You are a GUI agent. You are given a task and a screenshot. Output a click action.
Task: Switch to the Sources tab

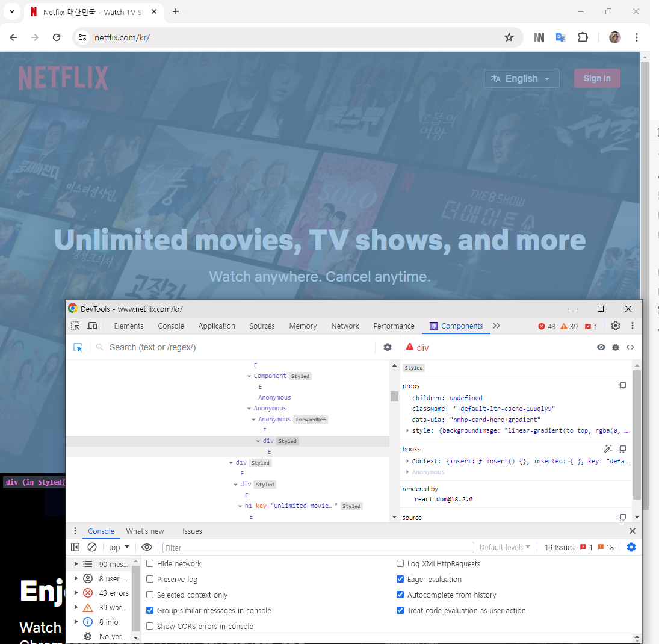[262, 326]
